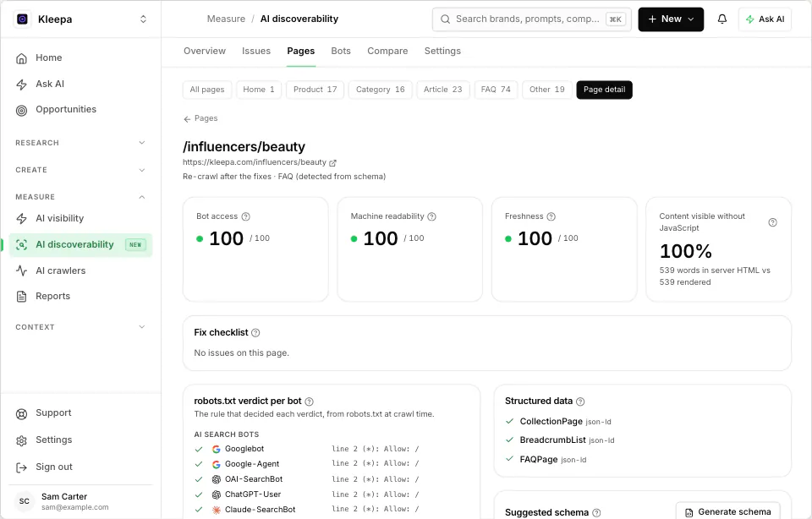Select the Article 23 filter chip

click(x=442, y=90)
